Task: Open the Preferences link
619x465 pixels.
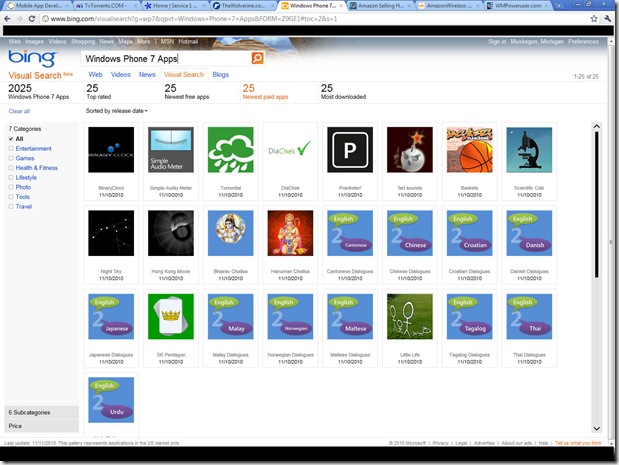Action: click(583, 41)
